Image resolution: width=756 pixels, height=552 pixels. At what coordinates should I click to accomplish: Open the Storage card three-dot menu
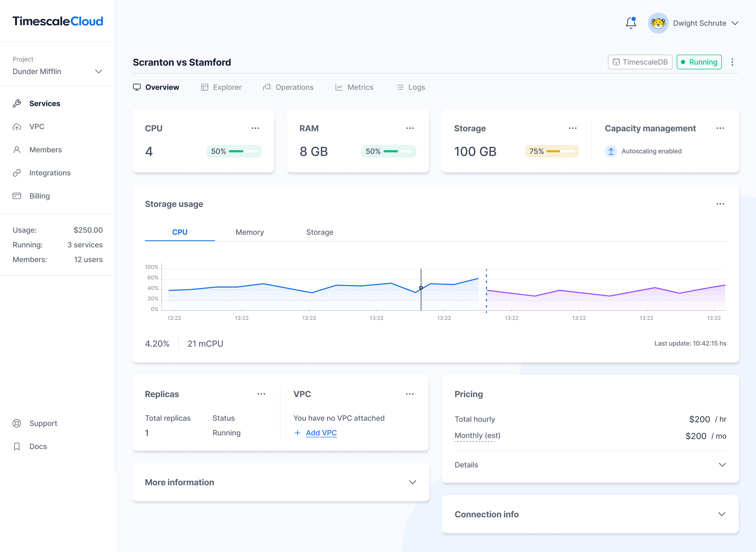[572, 128]
